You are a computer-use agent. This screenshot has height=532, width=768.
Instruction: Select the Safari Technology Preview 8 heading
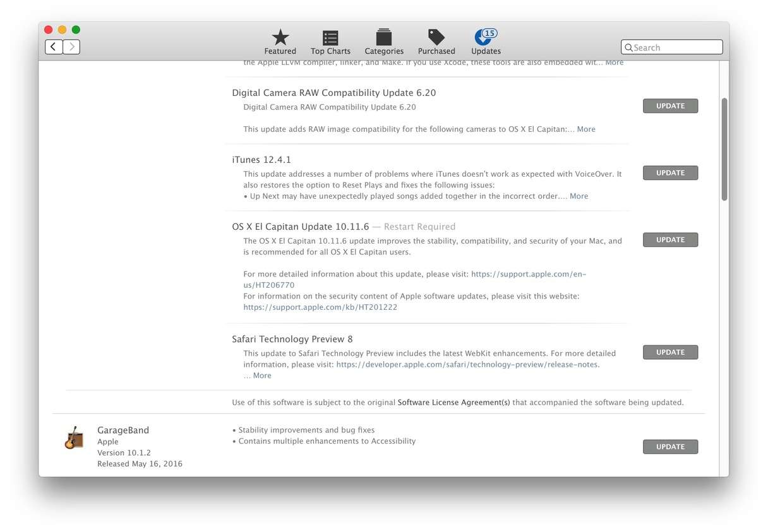pyautogui.click(x=292, y=339)
